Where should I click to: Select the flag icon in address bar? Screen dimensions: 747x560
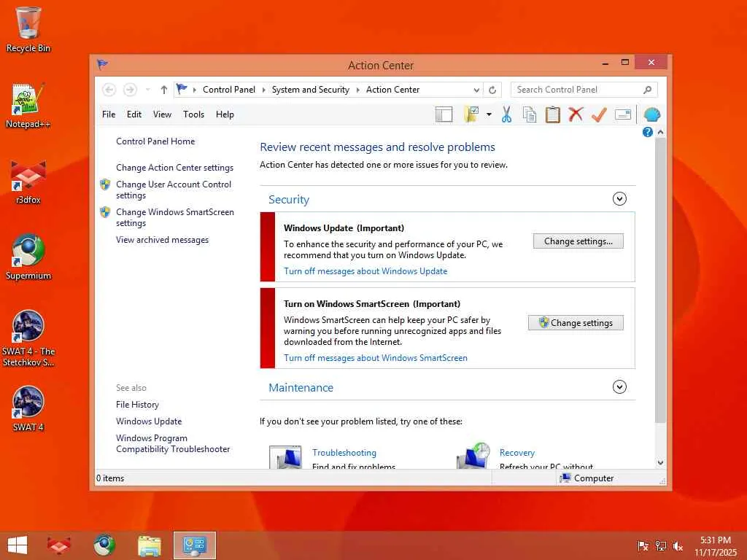coord(182,89)
